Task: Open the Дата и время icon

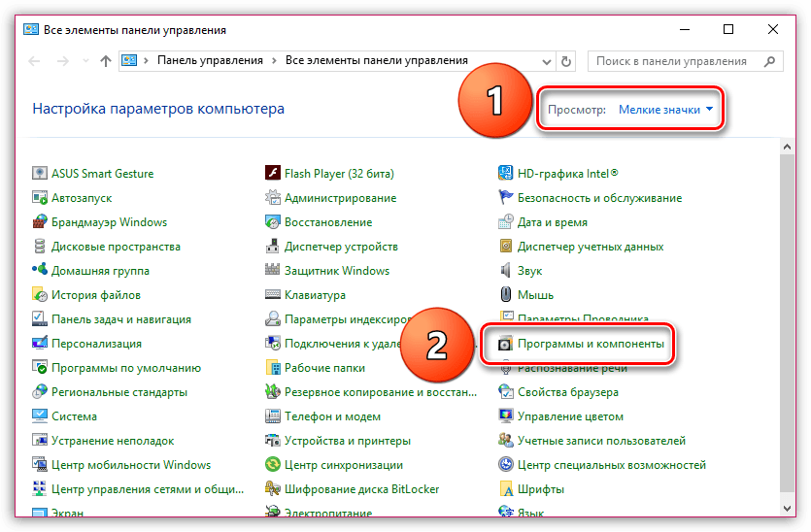Action: (x=506, y=222)
